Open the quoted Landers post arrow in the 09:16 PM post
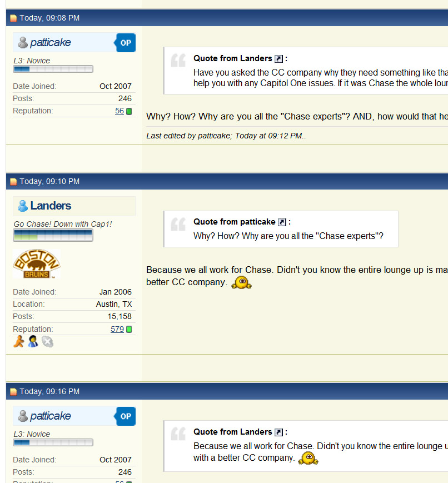 click(278, 432)
